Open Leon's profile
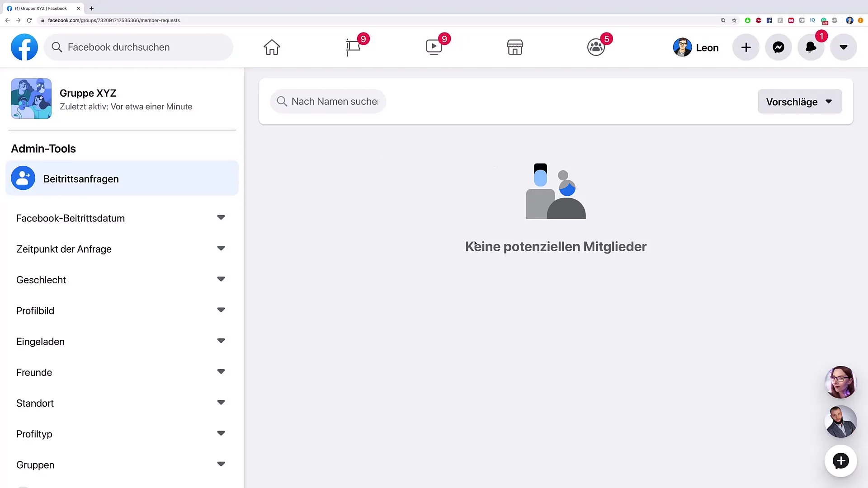The width and height of the screenshot is (868, 488). click(x=696, y=47)
